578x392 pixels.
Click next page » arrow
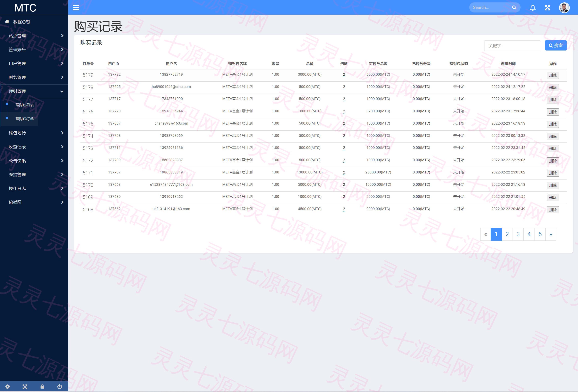tap(551, 234)
